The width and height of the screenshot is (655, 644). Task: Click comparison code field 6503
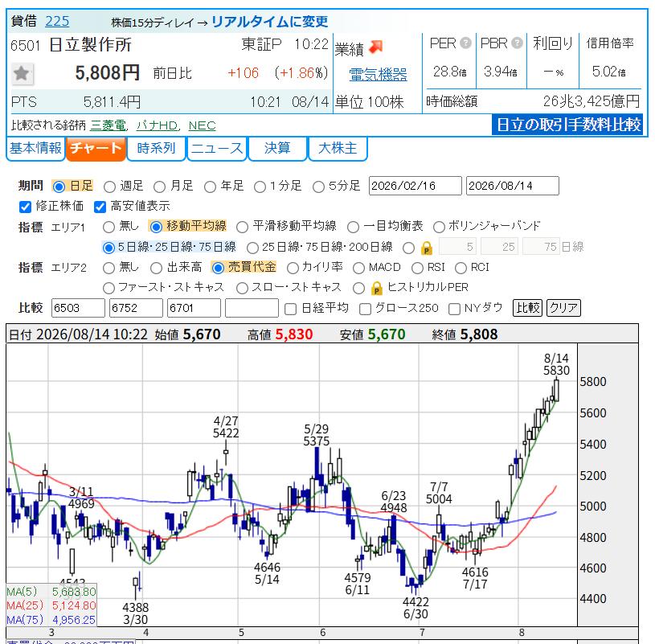(x=78, y=309)
